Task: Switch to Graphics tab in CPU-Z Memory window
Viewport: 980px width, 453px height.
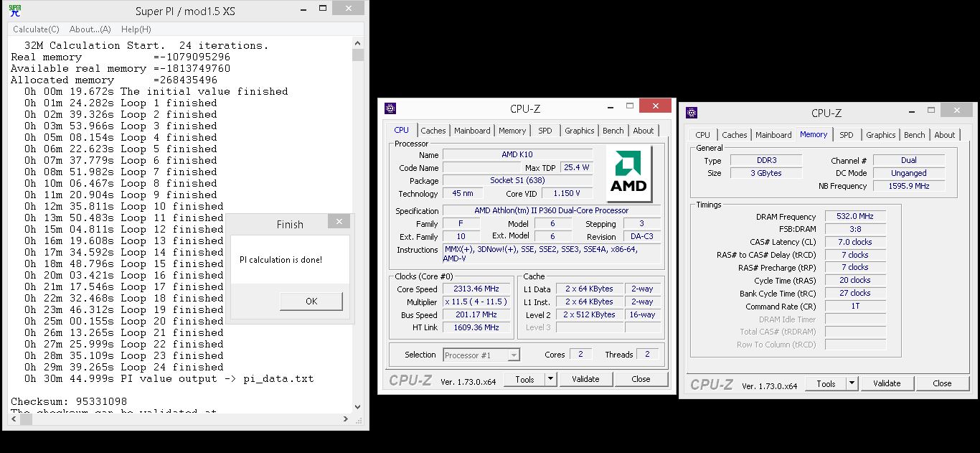Action: point(880,135)
